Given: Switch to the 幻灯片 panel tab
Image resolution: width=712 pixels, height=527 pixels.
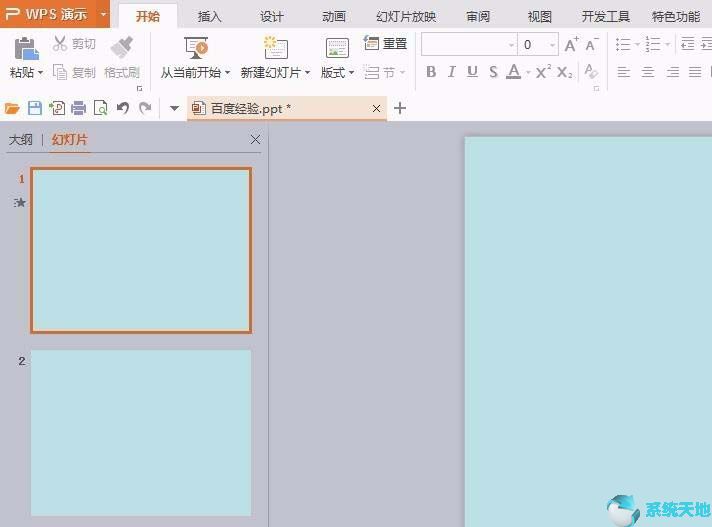Looking at the screenshot, I should [x=69, y=139].
